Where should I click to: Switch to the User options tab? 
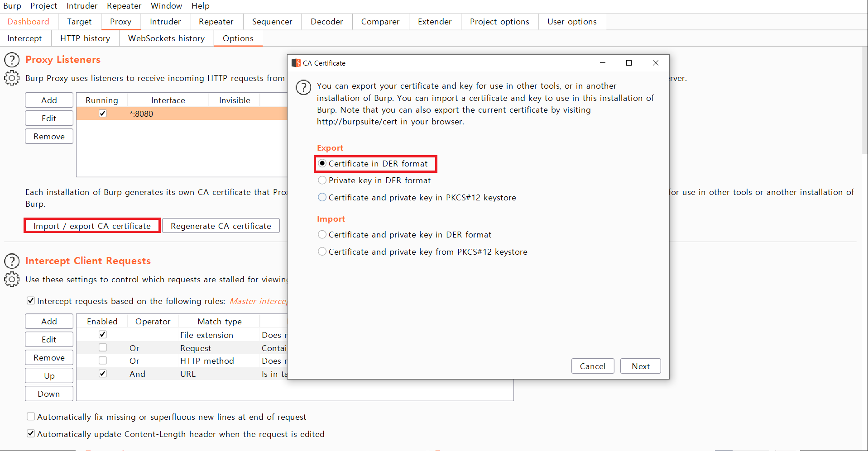tap(572, 22)
